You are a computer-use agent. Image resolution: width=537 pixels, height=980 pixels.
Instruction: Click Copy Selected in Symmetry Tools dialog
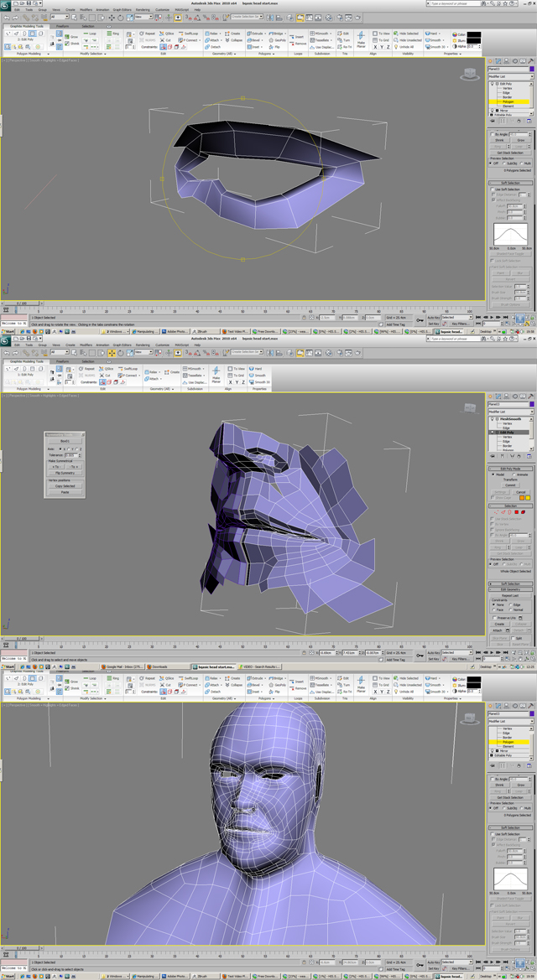65,486
